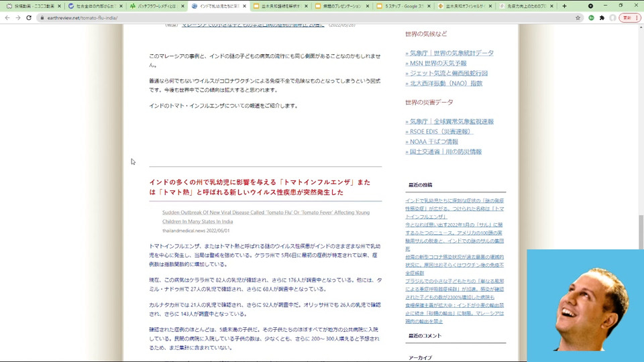
Task: Click the 世界の災害データ sidebar heading
Action: pyautogui.click(x=429, y=102)
